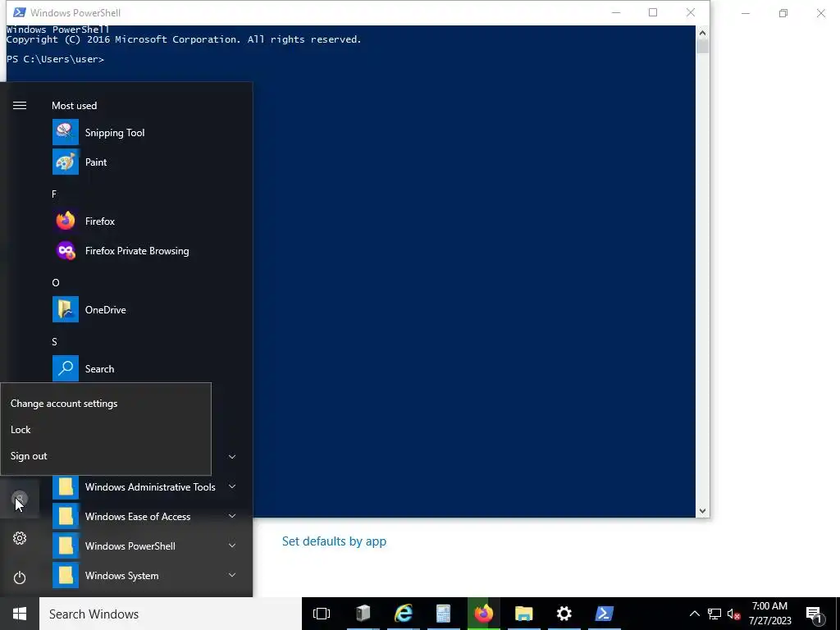
Task: Click the muted volume tray icon
Action: coord(733,614)
